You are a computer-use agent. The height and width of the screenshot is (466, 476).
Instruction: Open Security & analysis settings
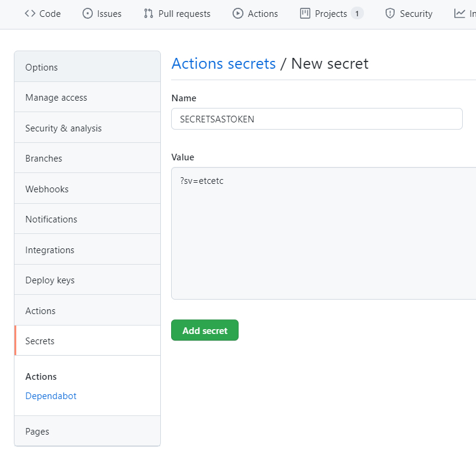(87, 128)
